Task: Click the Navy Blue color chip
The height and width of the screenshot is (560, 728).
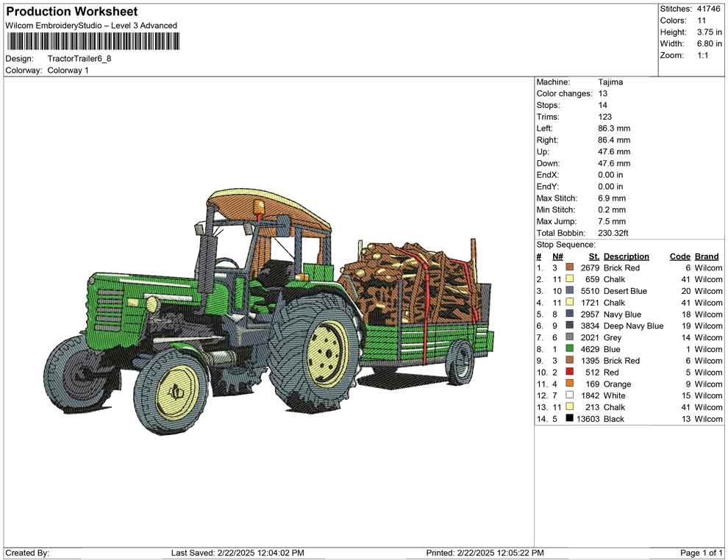Action: (569, 314)
